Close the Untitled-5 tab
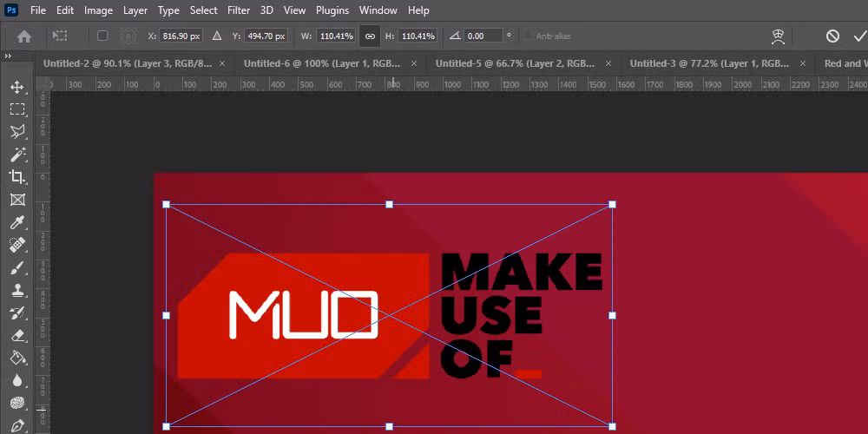Screen dimensions: 868x434 pos(608,63)
